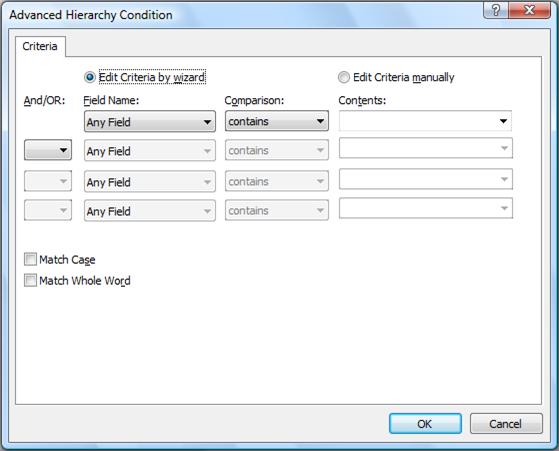Close the Advanced Hierarchy Condition dialog
This screenshot has width=559, height=451.
coord(529,10)
